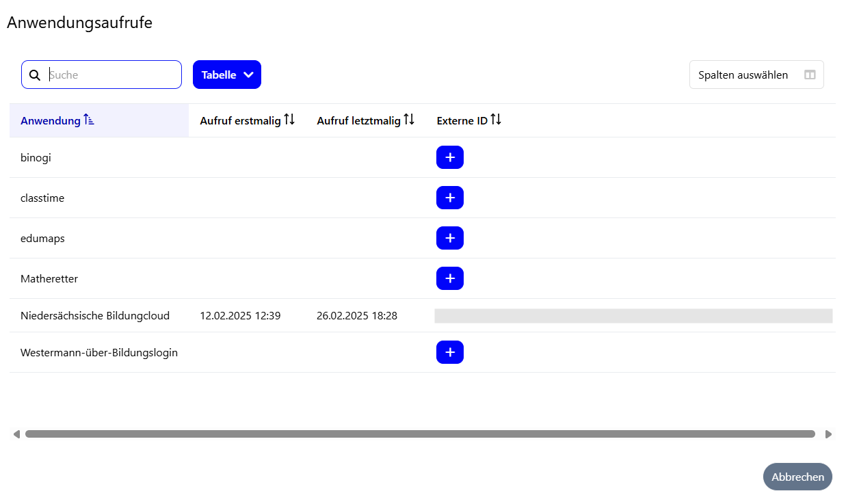Viewport: 846px width, 504px height.
Task: Click the 12.02.2025 12:39 cell
Action: (x=240, y=315)
